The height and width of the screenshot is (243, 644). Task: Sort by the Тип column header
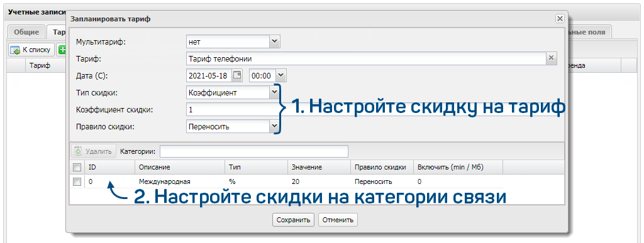[257, 167]
